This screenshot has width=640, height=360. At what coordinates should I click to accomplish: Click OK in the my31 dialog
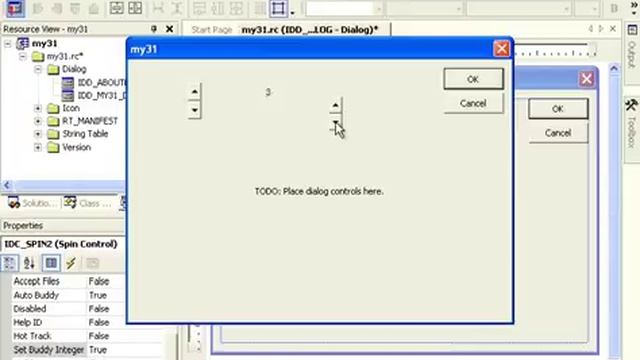473,79
